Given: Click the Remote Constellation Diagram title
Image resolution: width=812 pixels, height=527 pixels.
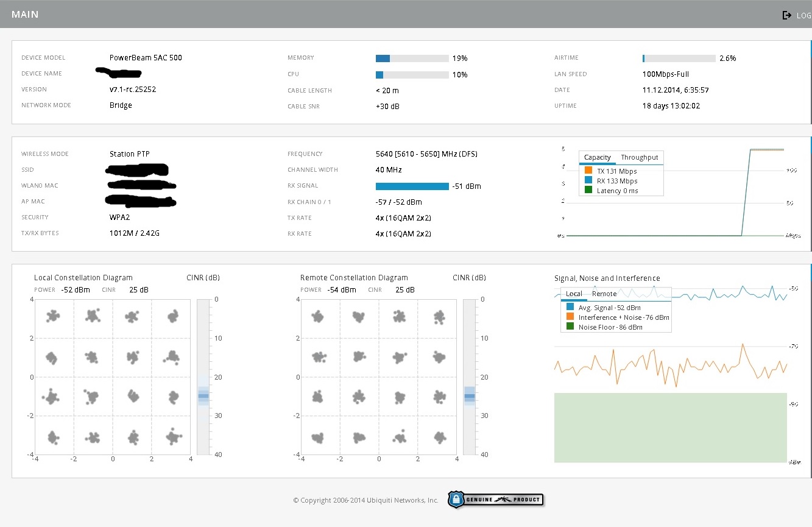Looking at the screenshot, I should [x=354, y=278].
